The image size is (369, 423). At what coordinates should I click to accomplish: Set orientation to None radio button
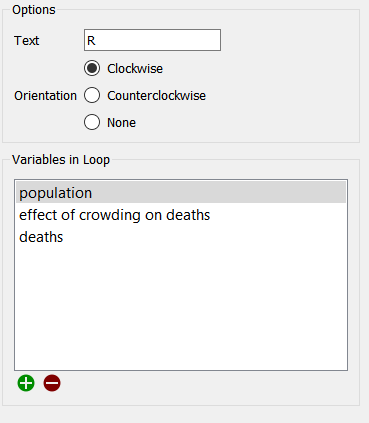point(92,122)
